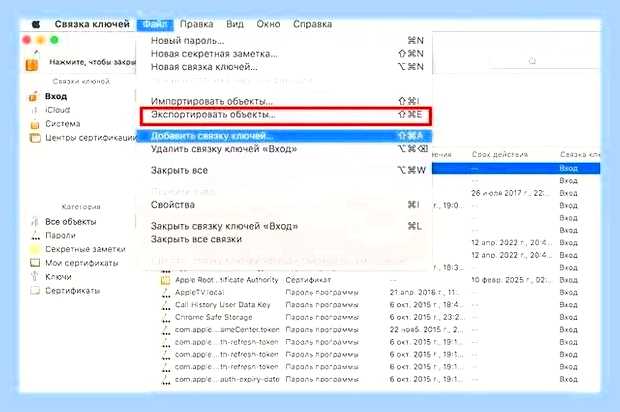
Task: Open the Правка menu
Action: coord(197,24)
